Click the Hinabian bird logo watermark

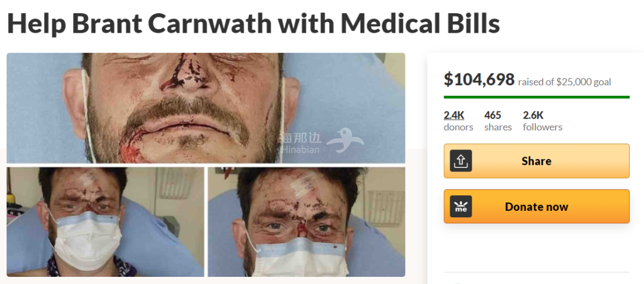click(345, 141)
